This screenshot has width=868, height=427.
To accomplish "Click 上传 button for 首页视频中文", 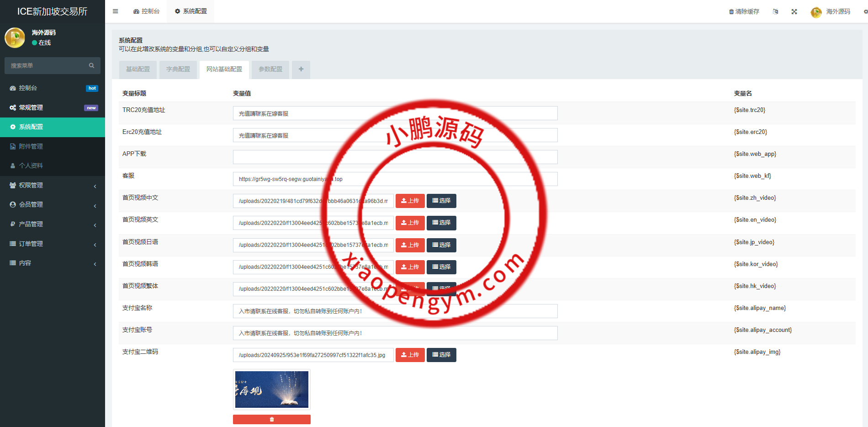I will coord(410,201).
